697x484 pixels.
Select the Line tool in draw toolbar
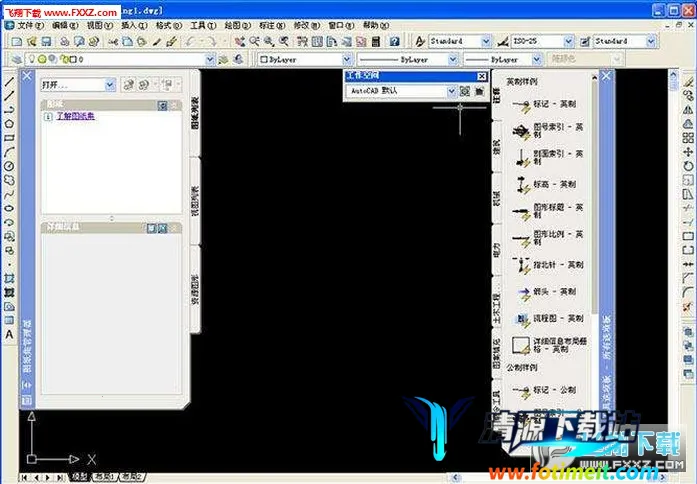pyautogui.click(x=9, y=82)
